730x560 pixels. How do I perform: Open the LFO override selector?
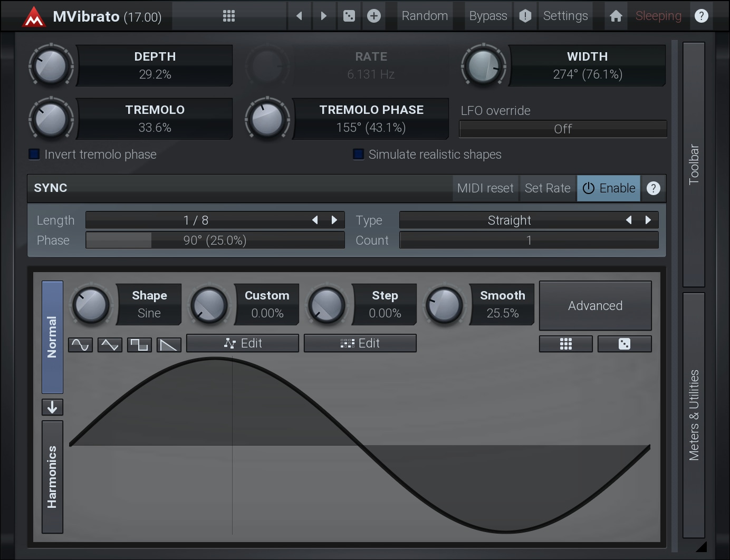coord(563,129)
